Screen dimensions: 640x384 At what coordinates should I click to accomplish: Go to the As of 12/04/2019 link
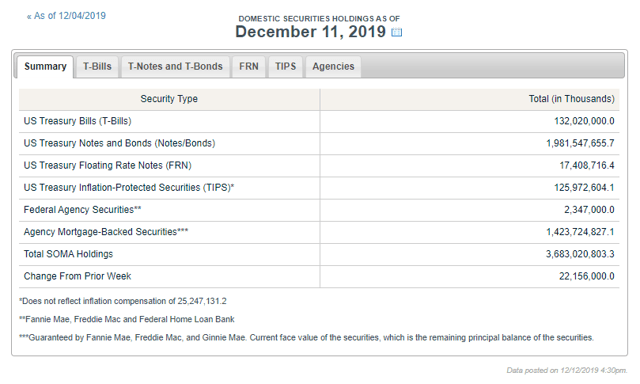pos(66,16)
